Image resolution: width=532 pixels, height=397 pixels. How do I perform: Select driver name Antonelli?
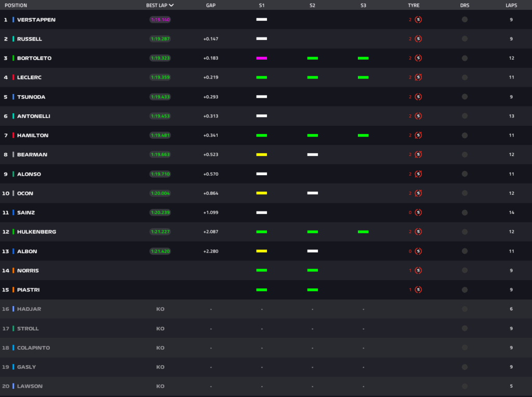click(34, 116)
